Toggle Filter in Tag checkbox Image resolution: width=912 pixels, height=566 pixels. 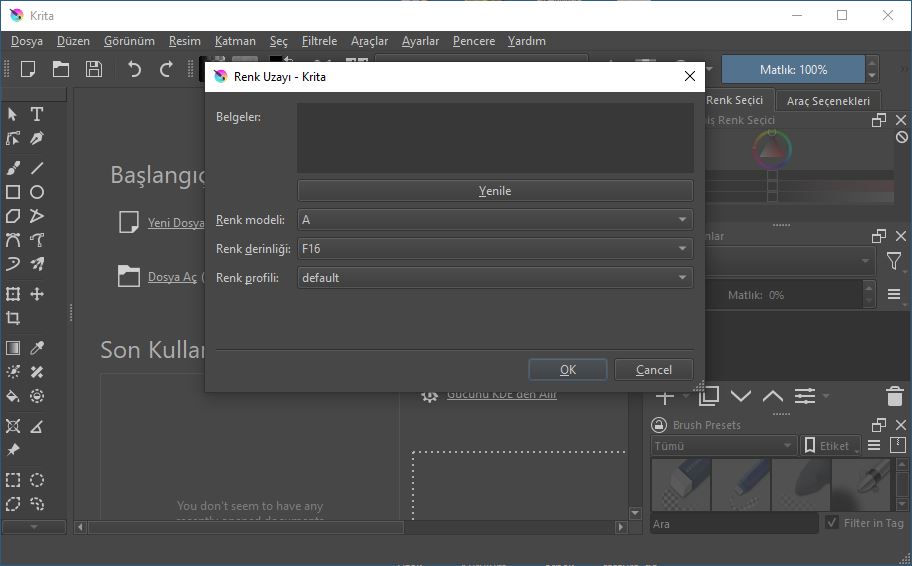point(832,522)
